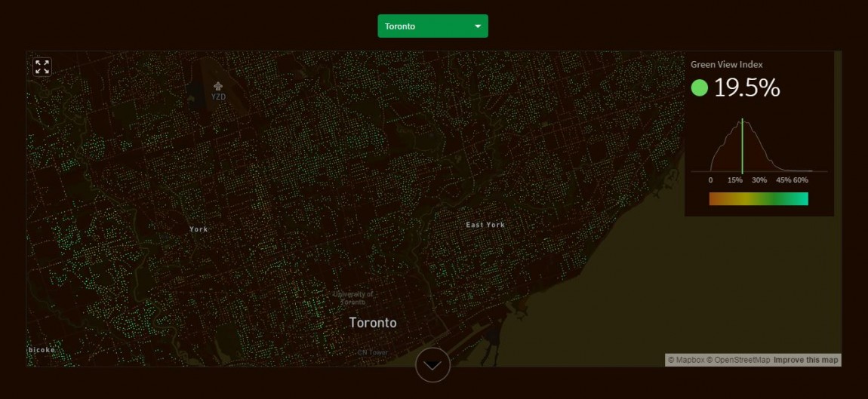The image size is (868, 399).
Task: Click the white caret in the Toronto selector
Action: point(477,26)
